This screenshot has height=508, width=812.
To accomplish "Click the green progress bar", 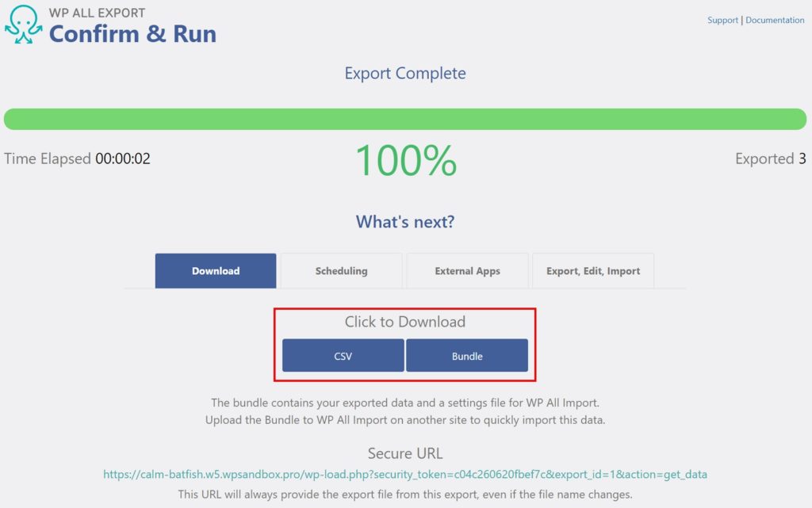I will [405, 116].
